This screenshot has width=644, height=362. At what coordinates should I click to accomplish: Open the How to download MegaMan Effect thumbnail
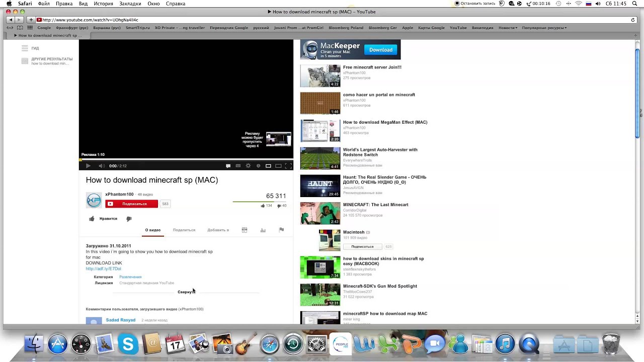[320, 131]
